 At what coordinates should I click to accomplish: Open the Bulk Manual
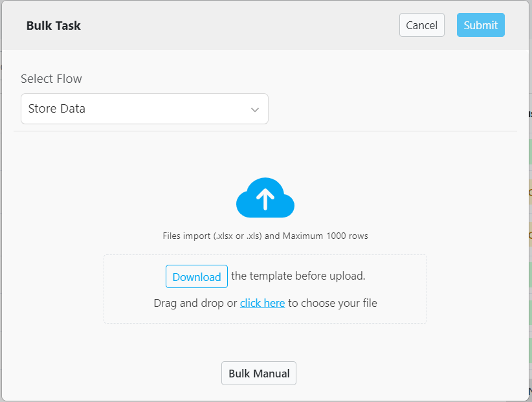[259, 374]
